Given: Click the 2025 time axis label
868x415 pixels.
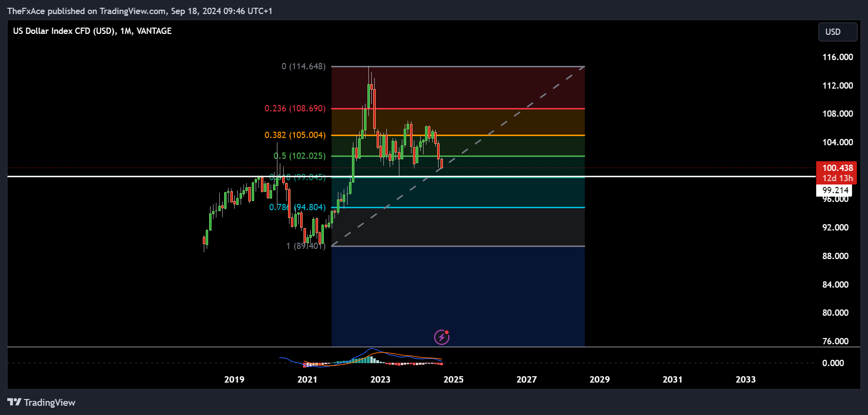Looking at the screenshot, I should coord(454,380).
